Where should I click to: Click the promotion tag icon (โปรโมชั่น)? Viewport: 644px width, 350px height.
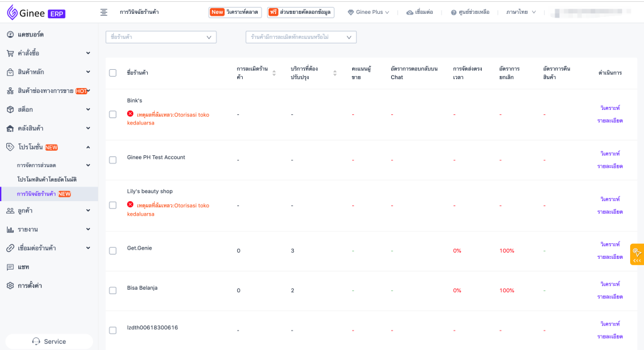pyautogui.click(x=10, y=147)
